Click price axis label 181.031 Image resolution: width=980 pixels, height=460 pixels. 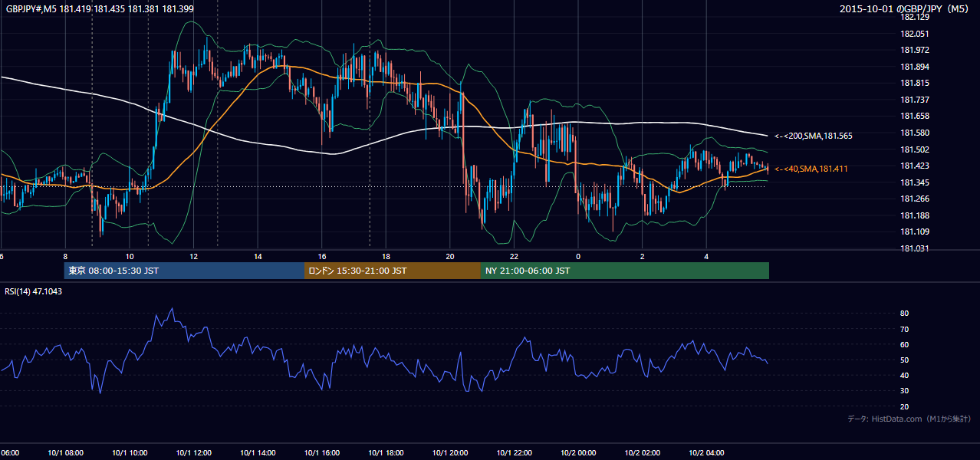(x=914, y=249)
